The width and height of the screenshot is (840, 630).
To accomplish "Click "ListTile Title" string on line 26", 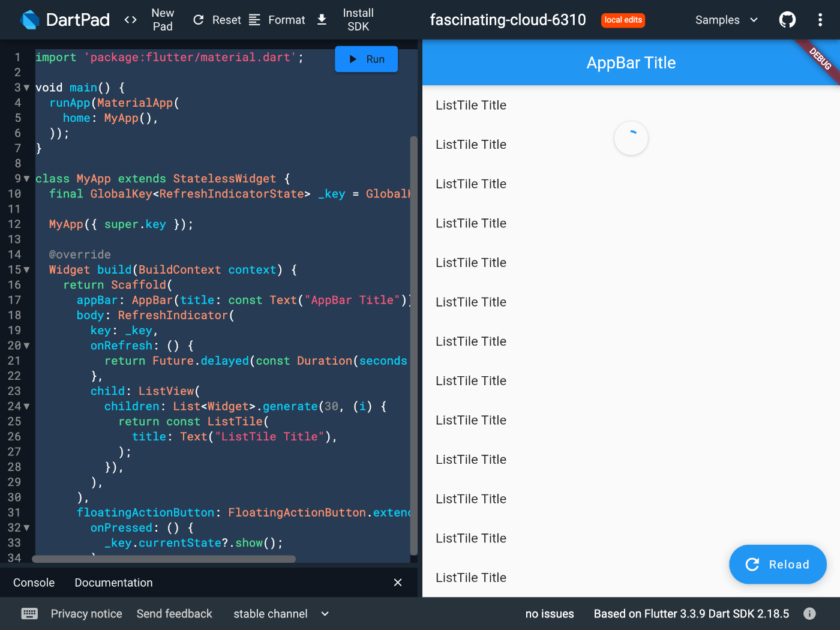I will pos(269,437).
